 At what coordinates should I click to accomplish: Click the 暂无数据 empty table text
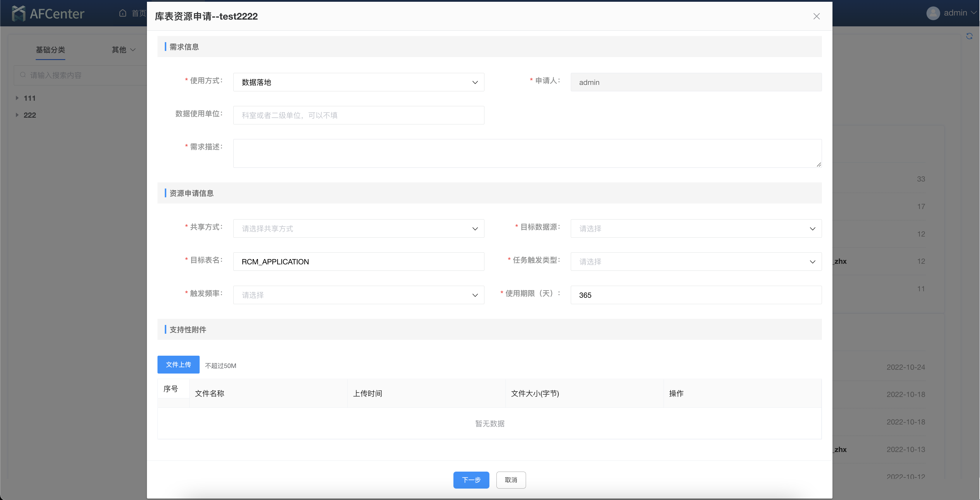[x=490, y=424]
